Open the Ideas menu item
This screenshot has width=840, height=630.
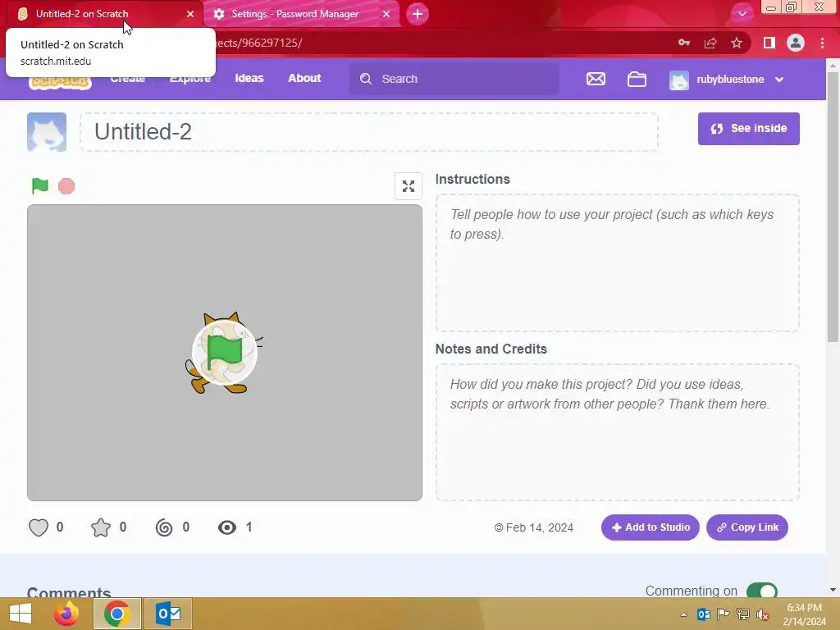tap(249, 78)
